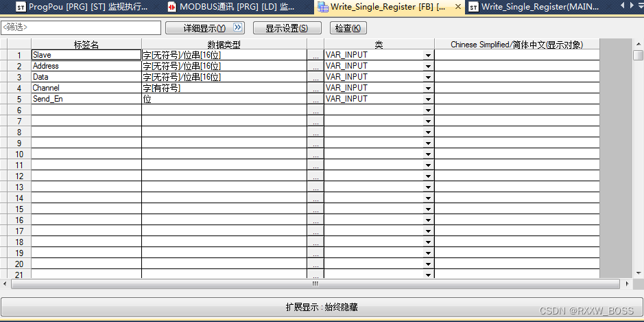Expand class dropdown for row 10
Screen dimensions: 644x322
tap(429, 154)
